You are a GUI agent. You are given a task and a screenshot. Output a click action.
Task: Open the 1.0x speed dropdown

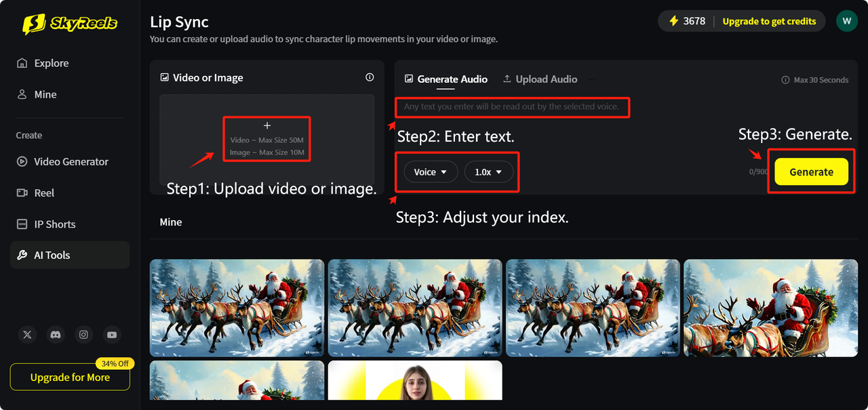point(488,172)
